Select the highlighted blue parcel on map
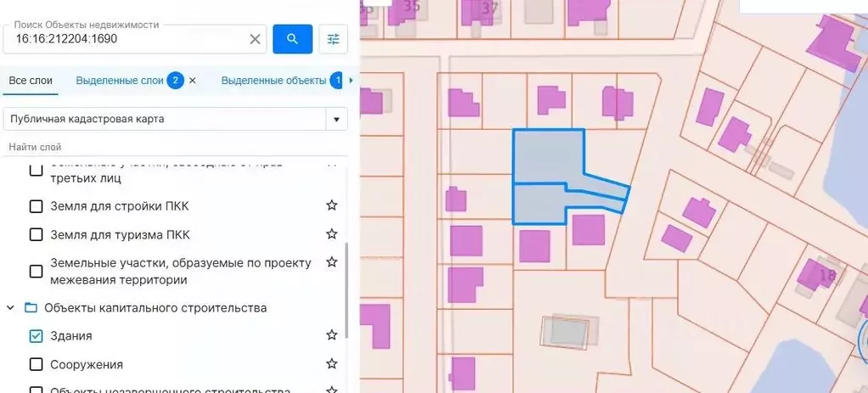The image size is (868, 393). point(548,157)
